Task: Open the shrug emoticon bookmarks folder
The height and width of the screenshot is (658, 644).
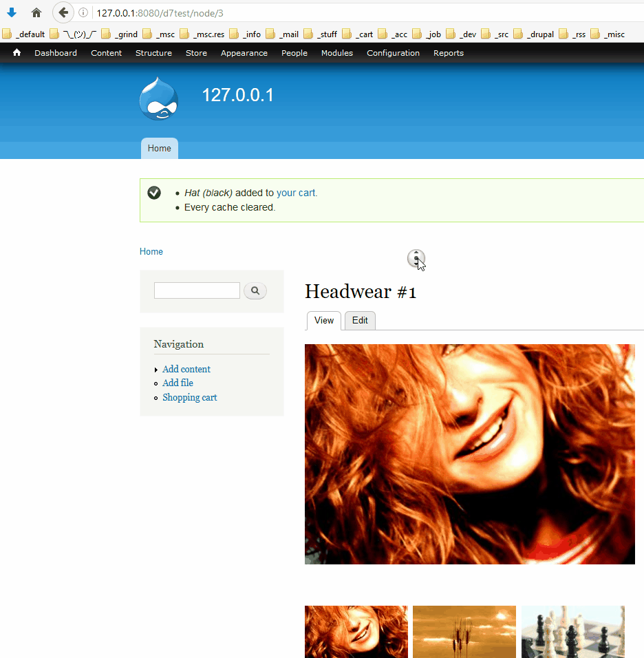Action: 73,34
